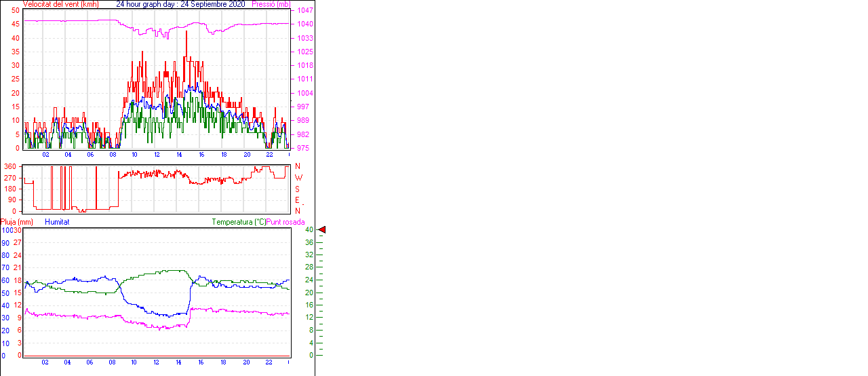Click the 24 value on the temperature scale
868x376 pixels.
(x=309, y=280)
